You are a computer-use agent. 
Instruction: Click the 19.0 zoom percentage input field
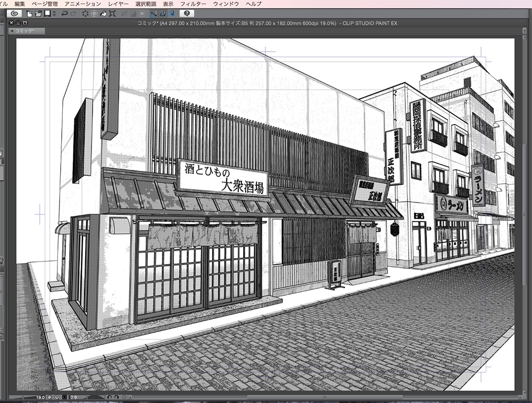tap(40, 397)
